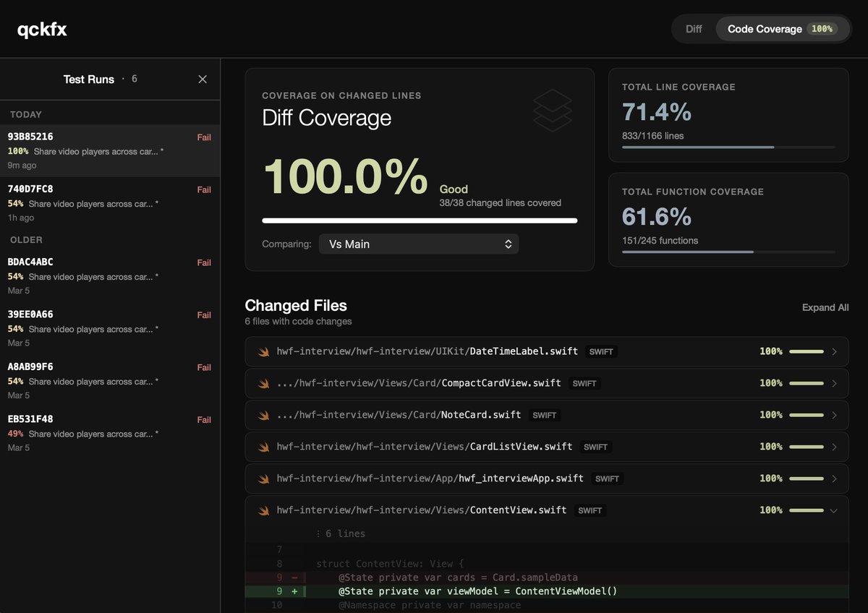The width and height of the screenshot is (868, 613).
Task: Click hwf_interviewApp.swift file name
Action: 521,479
